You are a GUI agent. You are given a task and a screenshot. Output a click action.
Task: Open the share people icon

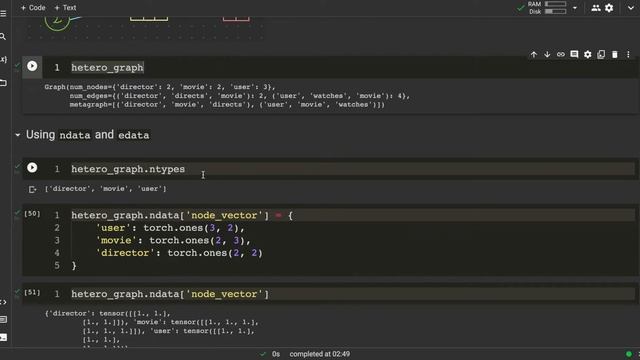596,8
